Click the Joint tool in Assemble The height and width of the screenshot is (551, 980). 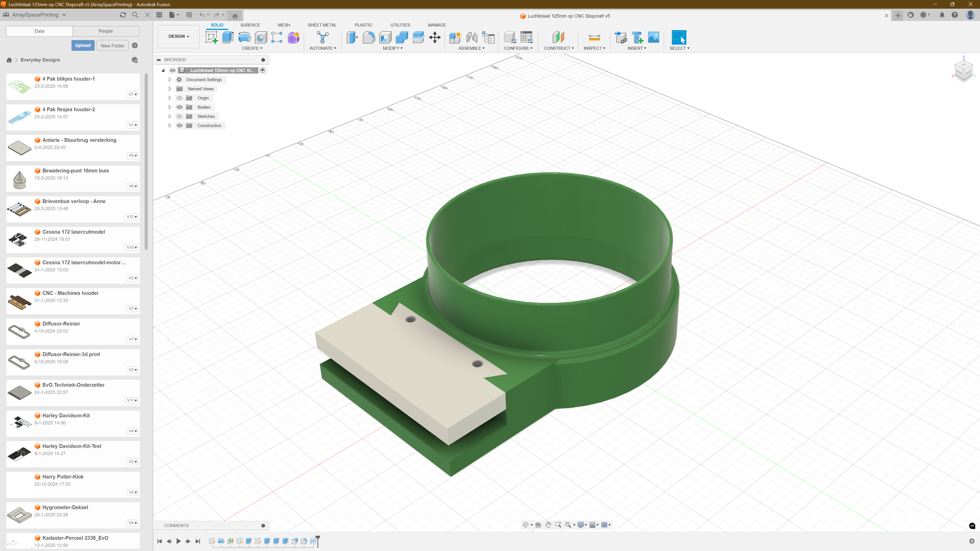[x=472, y=37]
